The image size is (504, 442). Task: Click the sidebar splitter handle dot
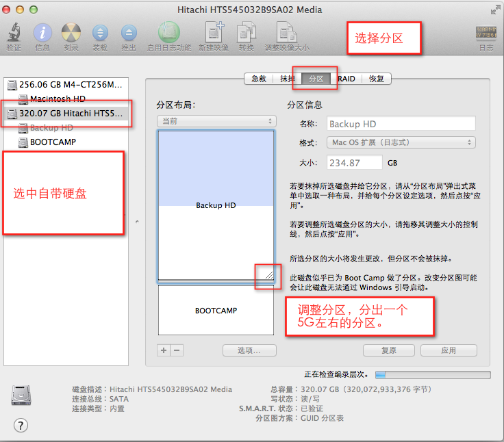[137, 222]
